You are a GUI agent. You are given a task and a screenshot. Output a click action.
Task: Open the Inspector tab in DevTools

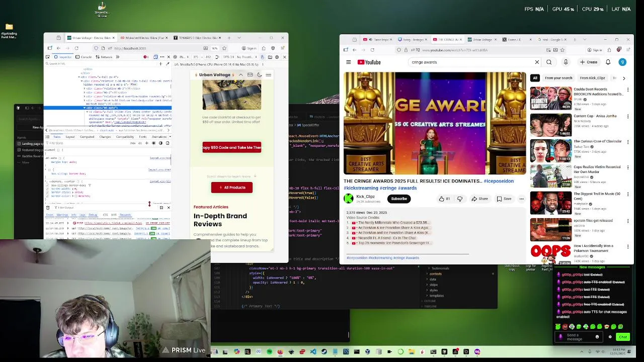[x=63, y=57]
